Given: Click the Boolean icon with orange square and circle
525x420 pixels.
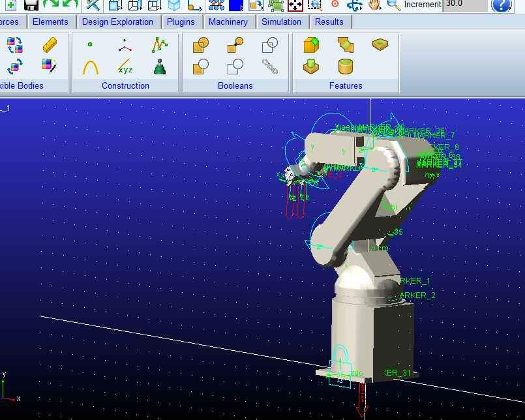Looking at the screenshot, I should pos(201,45).
